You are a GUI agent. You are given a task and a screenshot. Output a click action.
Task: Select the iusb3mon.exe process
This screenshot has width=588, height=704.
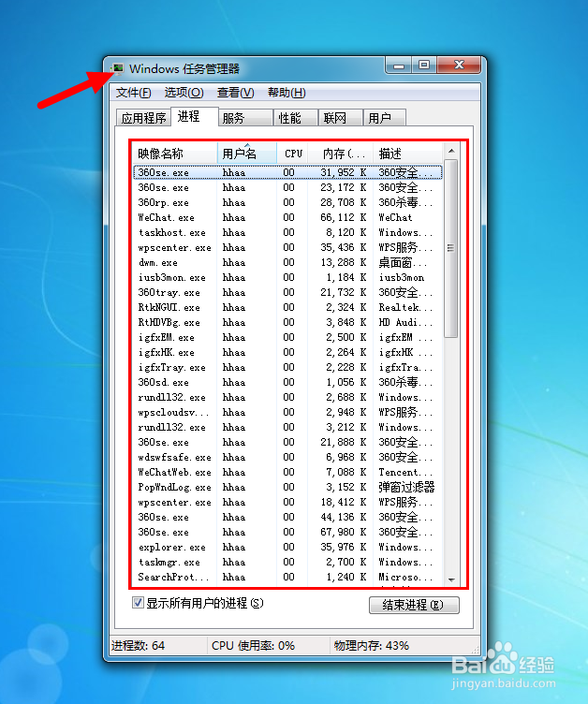288,277
